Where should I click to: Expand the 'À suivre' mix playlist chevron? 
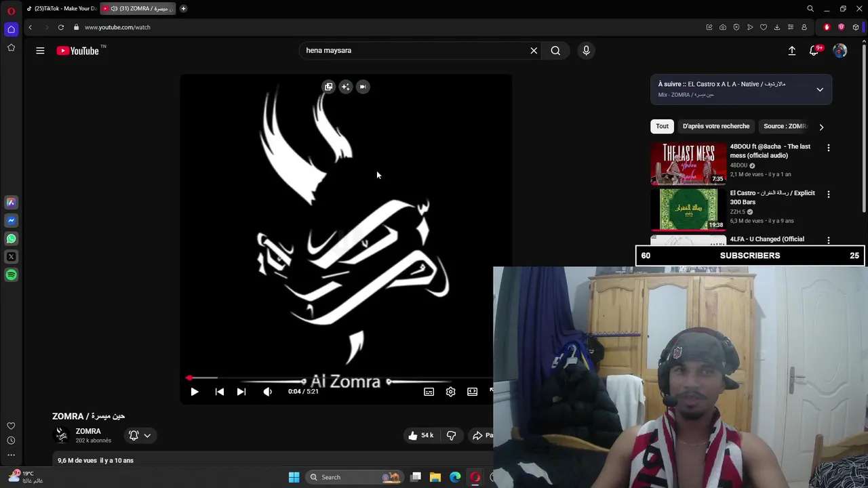(x=820, y=89)
